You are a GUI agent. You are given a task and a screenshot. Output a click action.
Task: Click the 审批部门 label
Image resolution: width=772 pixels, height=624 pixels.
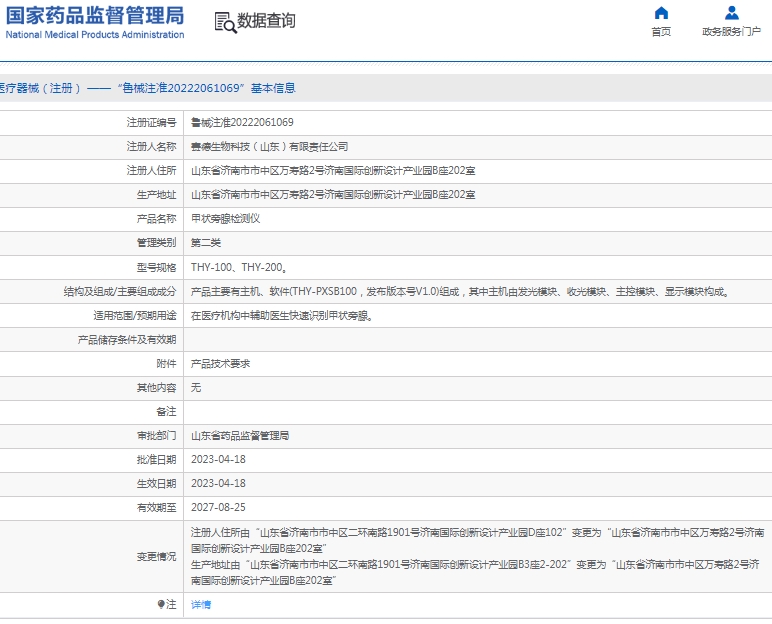click(x=156, y=435)
